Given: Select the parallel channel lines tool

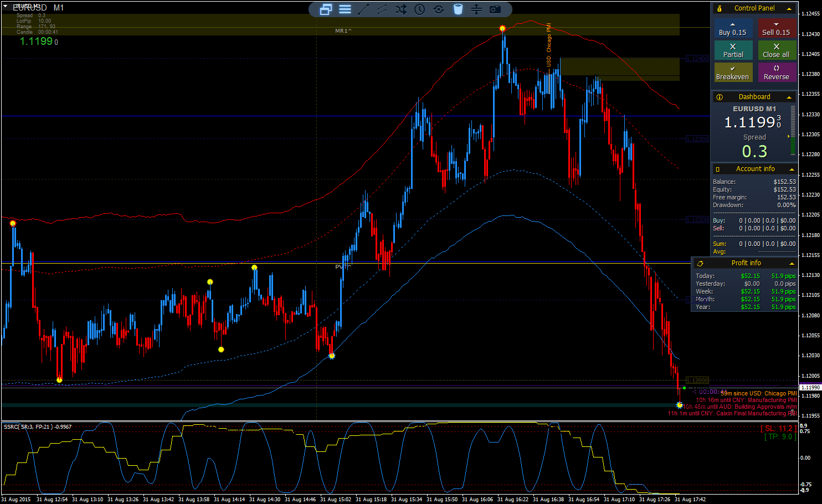Looking at the screenshot, I should coord(382,9).
